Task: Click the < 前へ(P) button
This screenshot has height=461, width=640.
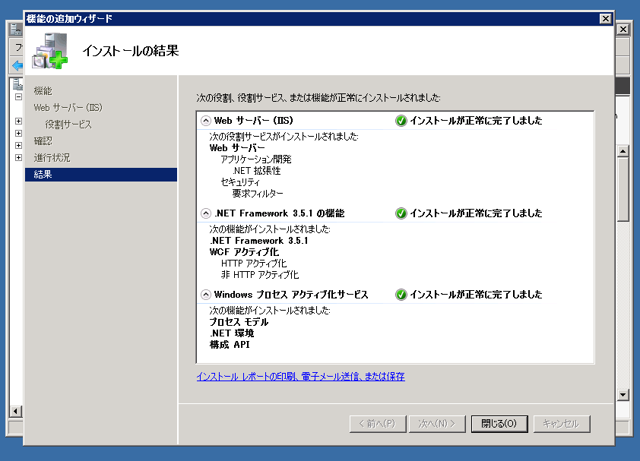Action: coord(378,423)
